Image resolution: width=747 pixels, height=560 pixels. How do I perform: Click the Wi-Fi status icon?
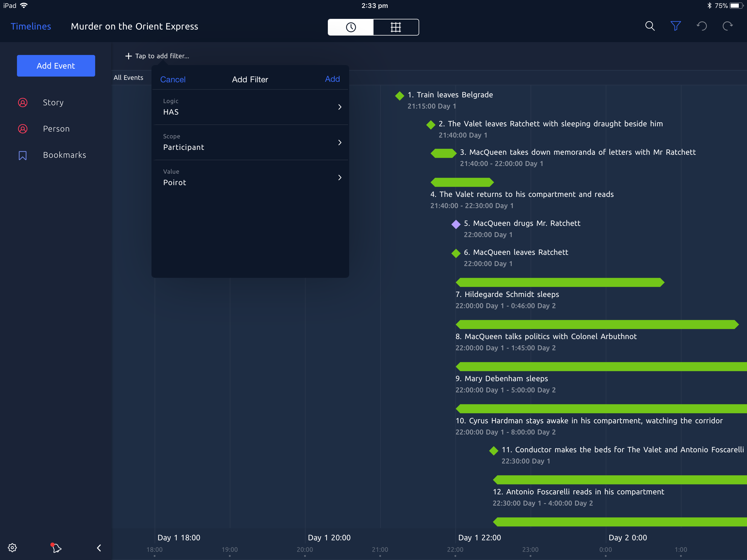[x=24, y=5]
